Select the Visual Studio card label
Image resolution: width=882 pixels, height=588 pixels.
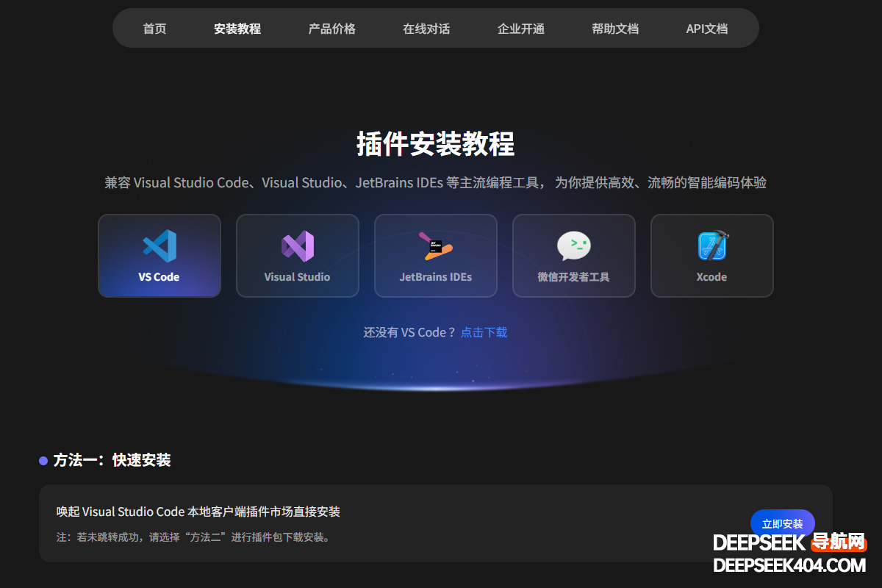[x=297, y=277]
